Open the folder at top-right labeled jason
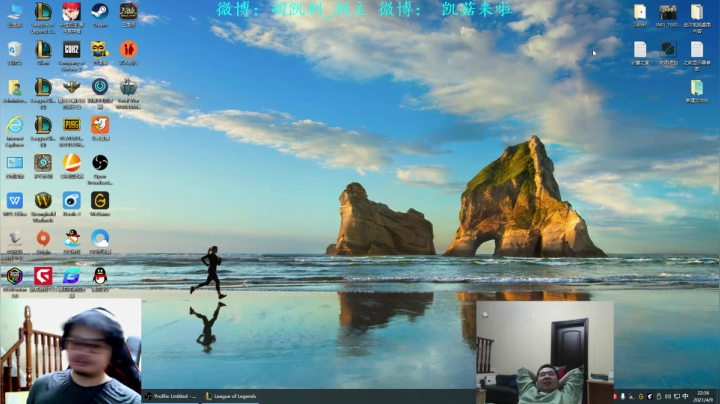720x404 pixels. (x=640, y=12)
